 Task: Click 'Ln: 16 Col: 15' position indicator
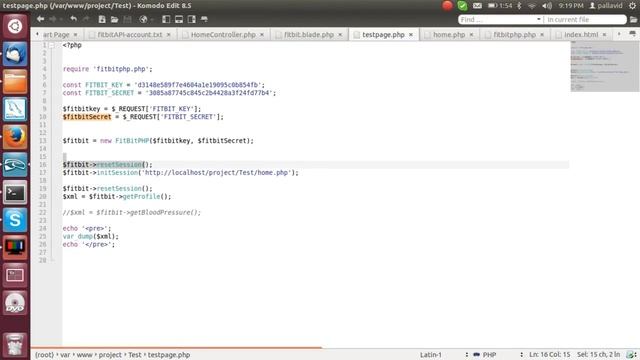point(549,355)
